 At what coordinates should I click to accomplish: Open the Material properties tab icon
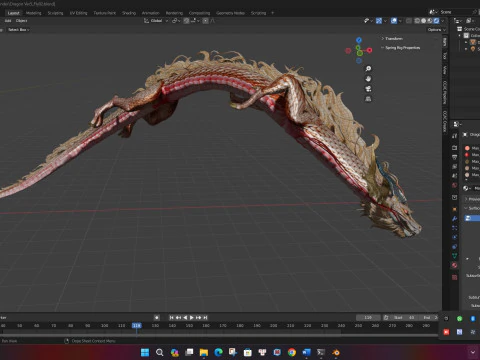[x=454, y=265]
